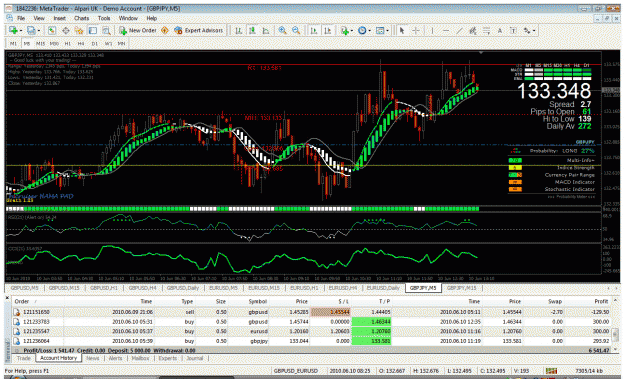Open the Charts menu

[x=81, y=18]
